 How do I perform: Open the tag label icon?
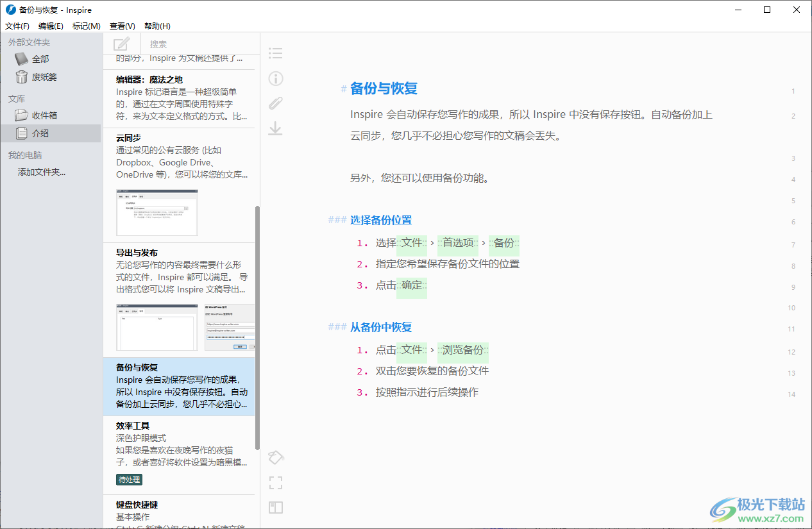click(275, 457)
